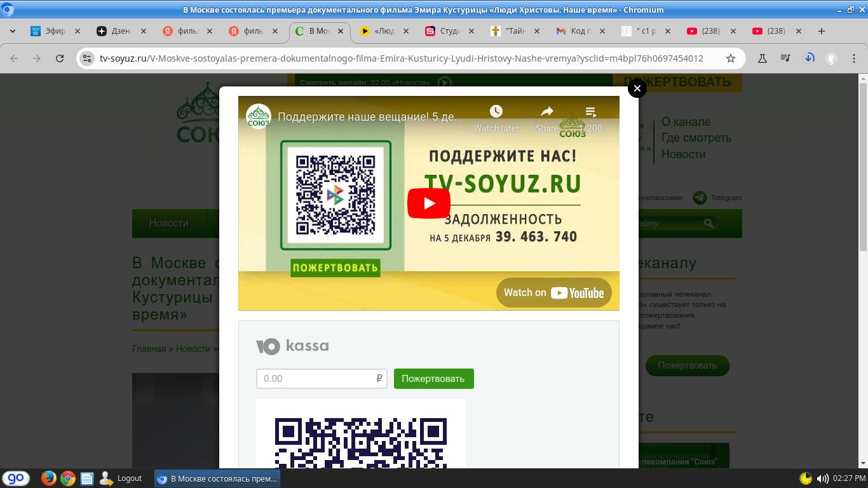
Task: Launch Firefox from the taskbar
Action: click(48, 478)
